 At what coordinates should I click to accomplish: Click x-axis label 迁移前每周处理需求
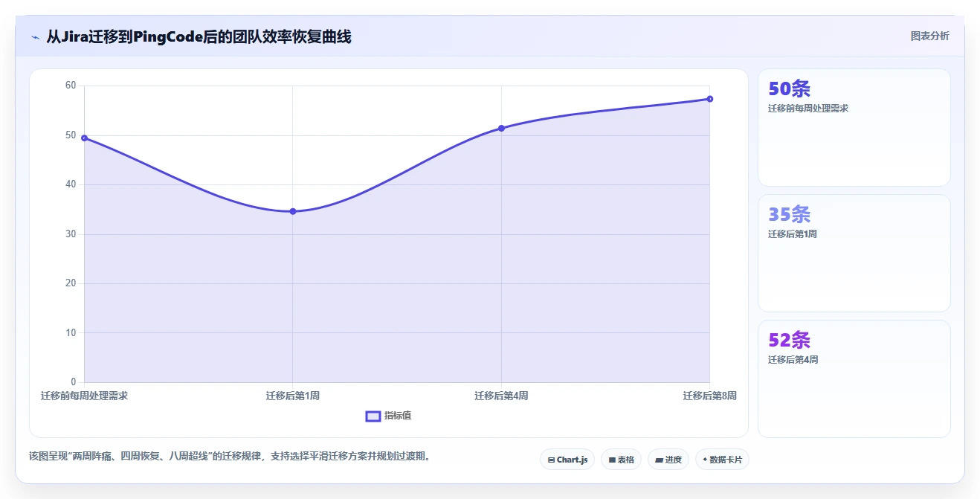(x=84, y=396)
